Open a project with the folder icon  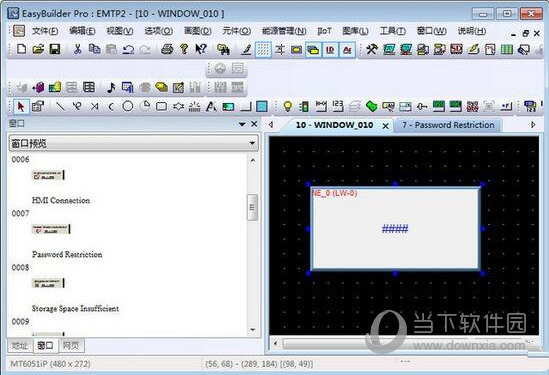[x=38, y=49]
